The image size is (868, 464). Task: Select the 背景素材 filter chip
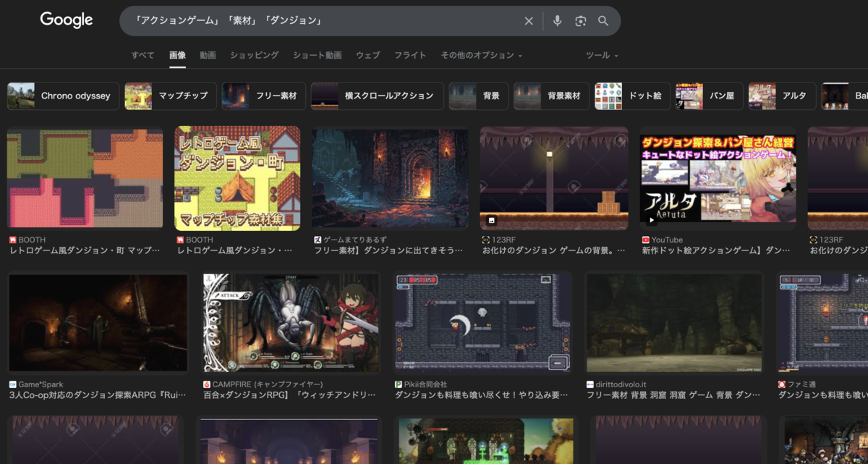550,96
